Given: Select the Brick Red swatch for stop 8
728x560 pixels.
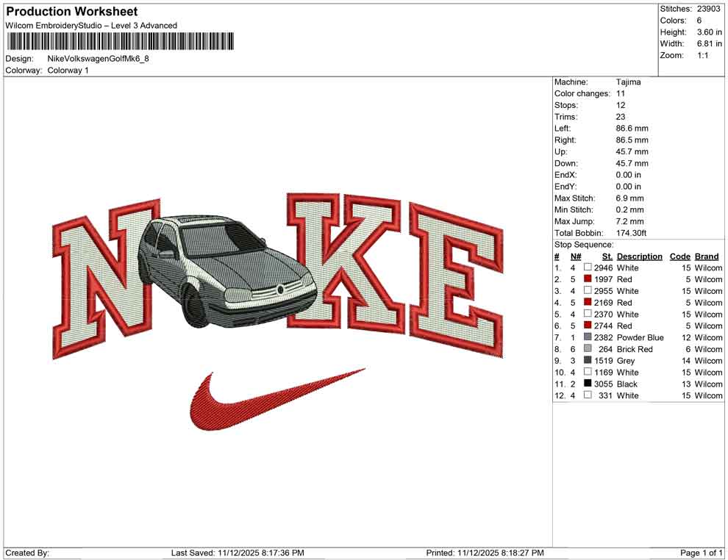Looking at the screenshot, I should point(586,349).
